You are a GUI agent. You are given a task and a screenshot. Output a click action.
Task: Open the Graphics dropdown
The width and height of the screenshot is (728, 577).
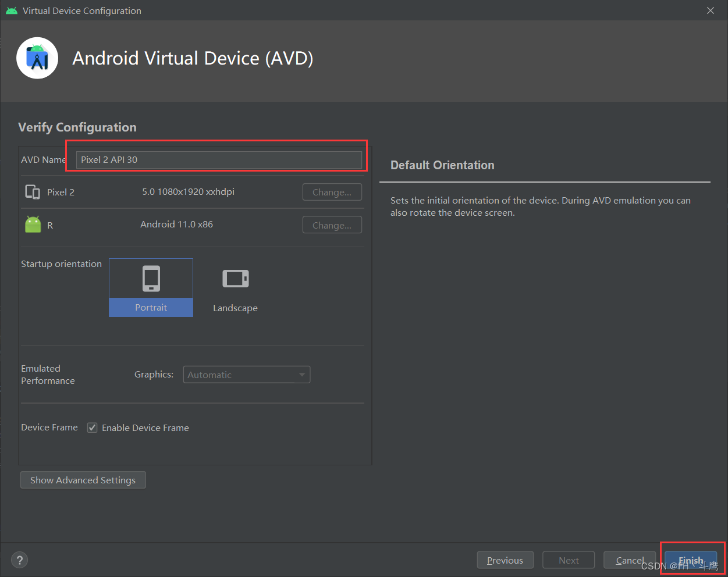(x=247, y=375)
